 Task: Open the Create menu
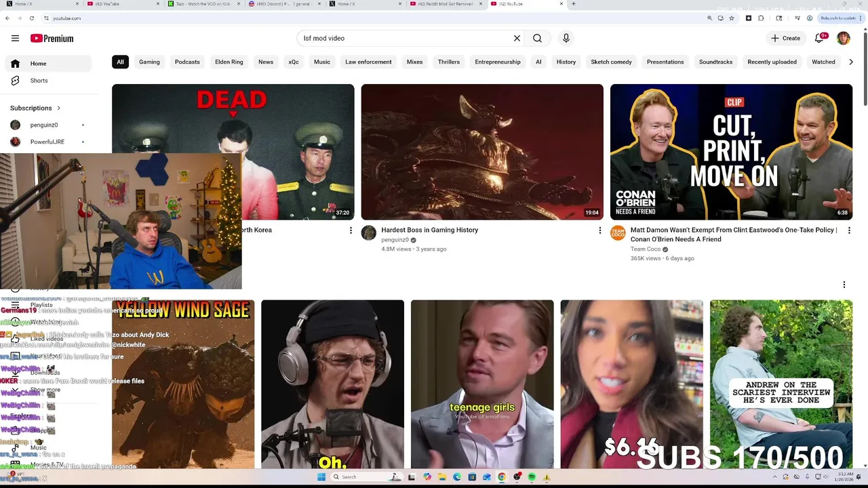click(785, 39)
